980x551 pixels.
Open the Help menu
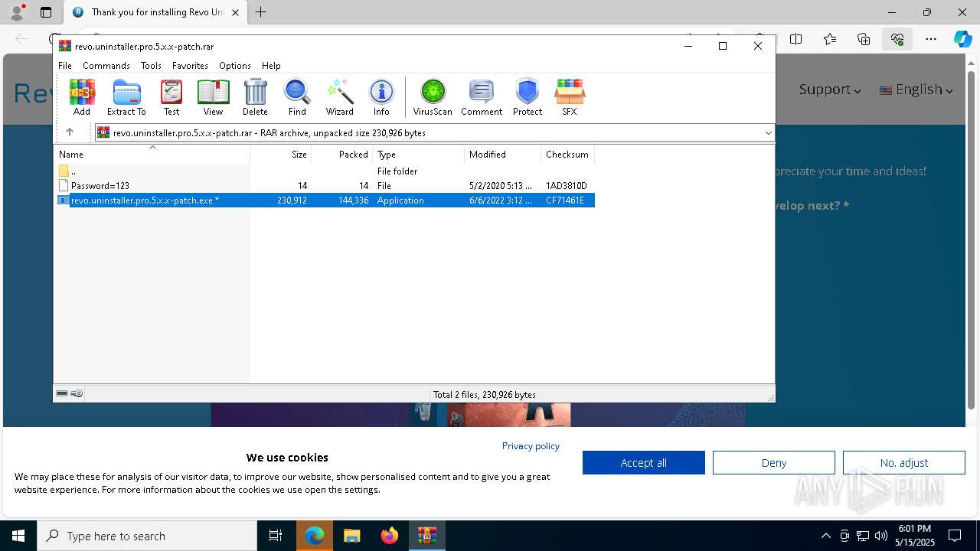(x=271, y=66)
